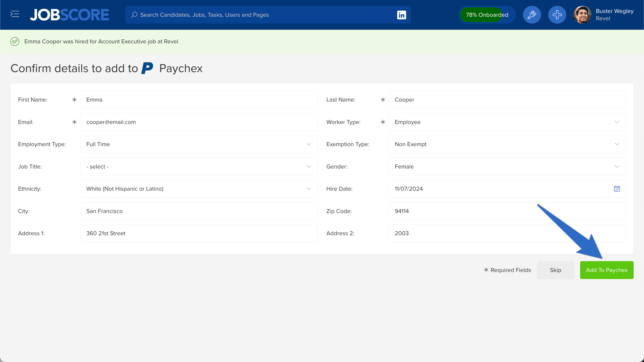Viewport: 644px width, 362px height.
Task: Click the calendar icon for Hire Date
Action: (x=617, y=189)
